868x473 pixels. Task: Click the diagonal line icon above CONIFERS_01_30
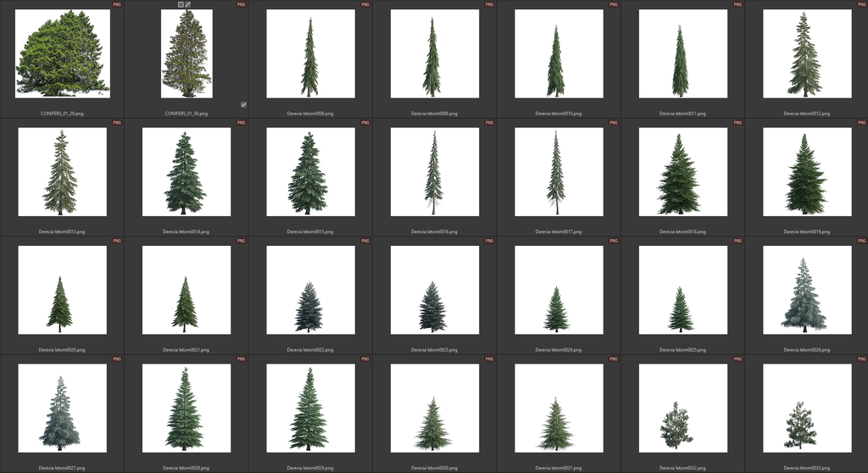coord(188,4)
